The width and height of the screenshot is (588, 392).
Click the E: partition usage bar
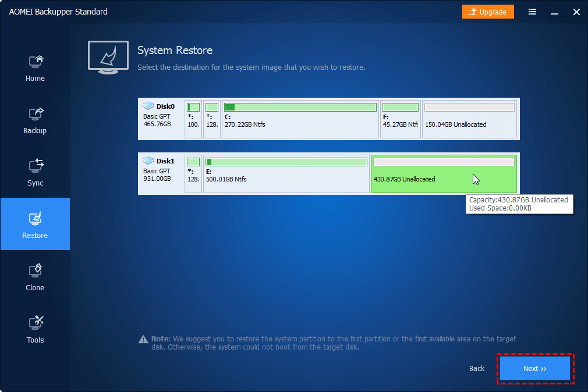[x=286, y=162]
